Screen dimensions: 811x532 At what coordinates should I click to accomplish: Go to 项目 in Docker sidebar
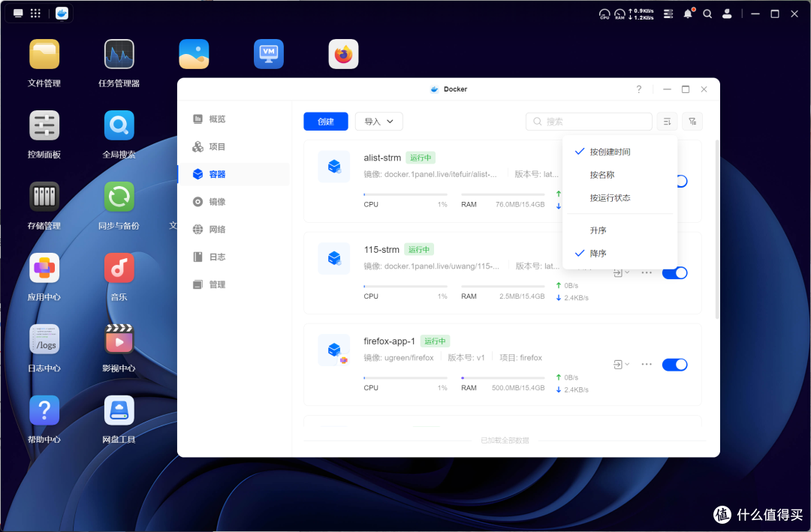pos(234,147)
